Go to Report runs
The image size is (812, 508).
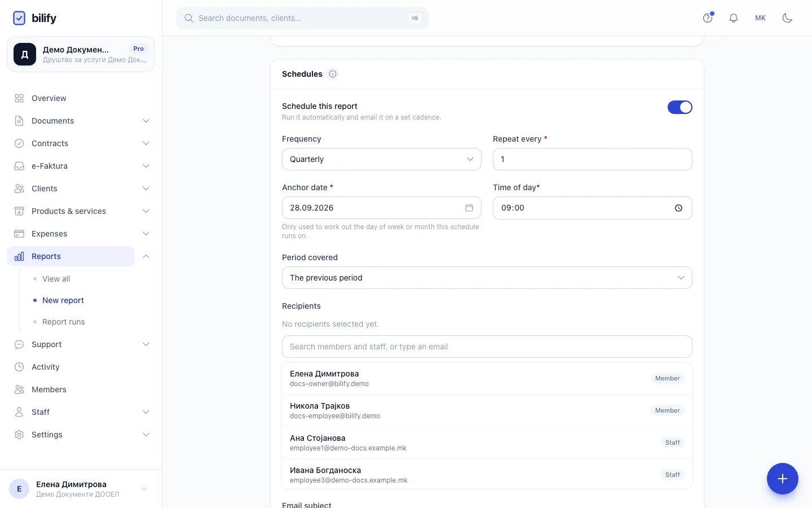pyautogui.click(x=64, y=322)
